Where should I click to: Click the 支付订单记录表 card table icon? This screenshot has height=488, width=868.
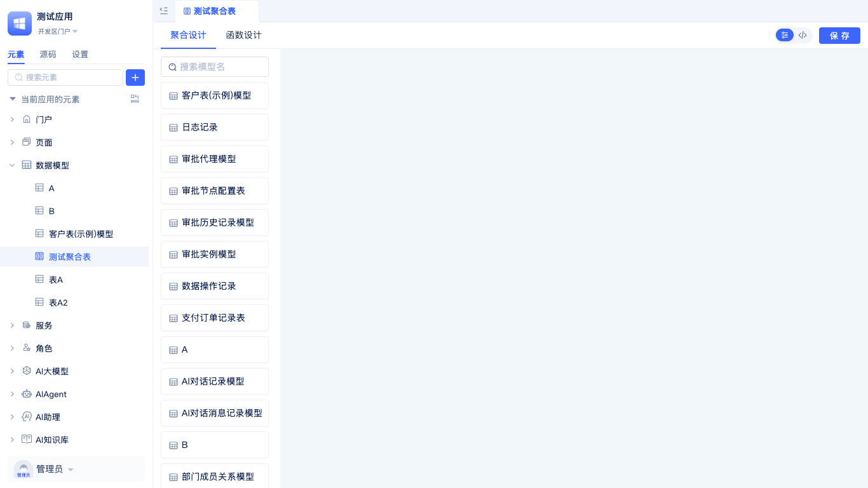(x=173, y=318)
